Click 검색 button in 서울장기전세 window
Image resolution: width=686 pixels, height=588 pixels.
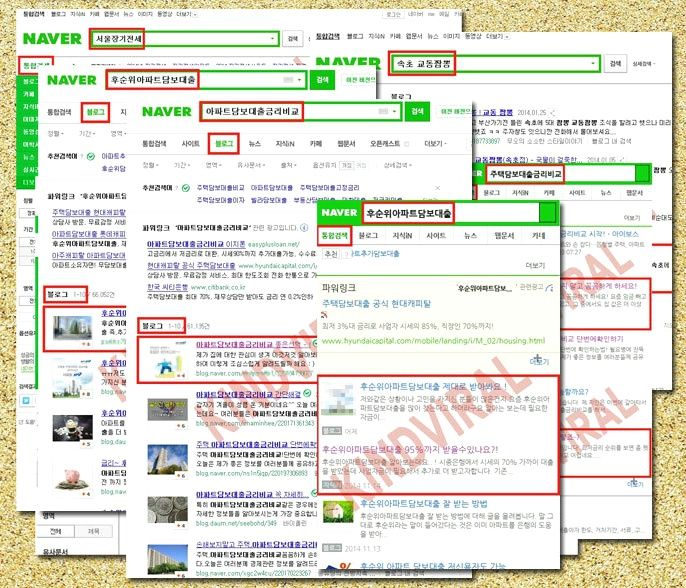[x=293, y=39]
